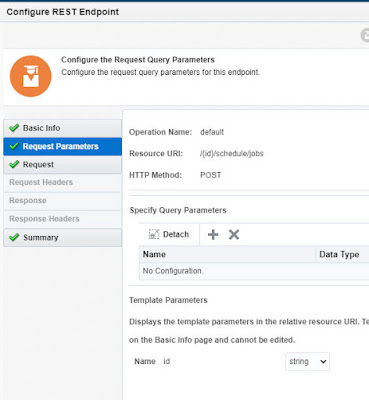Go to the Request step
Screen dimensions: 369x400
[x=62, y=165]
